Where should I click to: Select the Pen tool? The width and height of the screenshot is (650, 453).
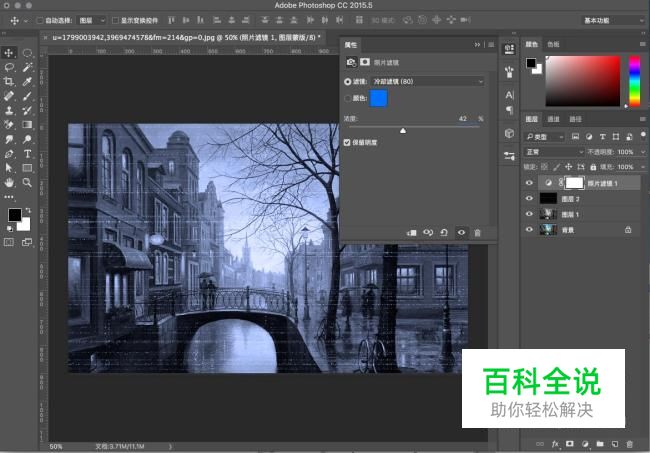tap(9, 154)
